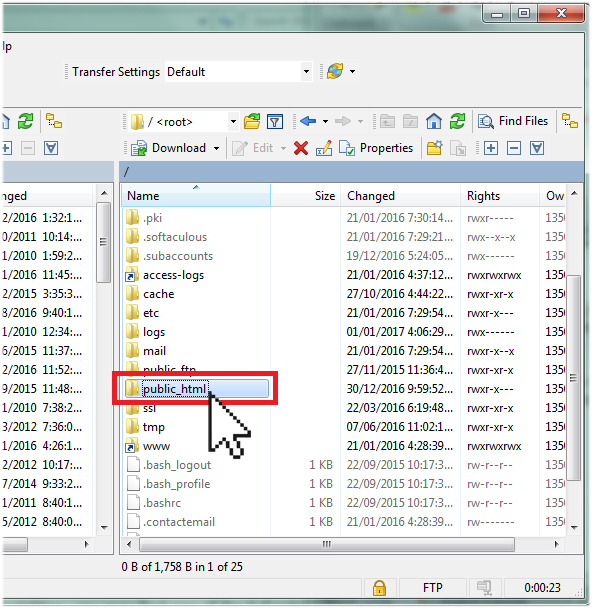The image size is (592, 608).
Task: Click the server icon in status bar
Action: point(484,588)
